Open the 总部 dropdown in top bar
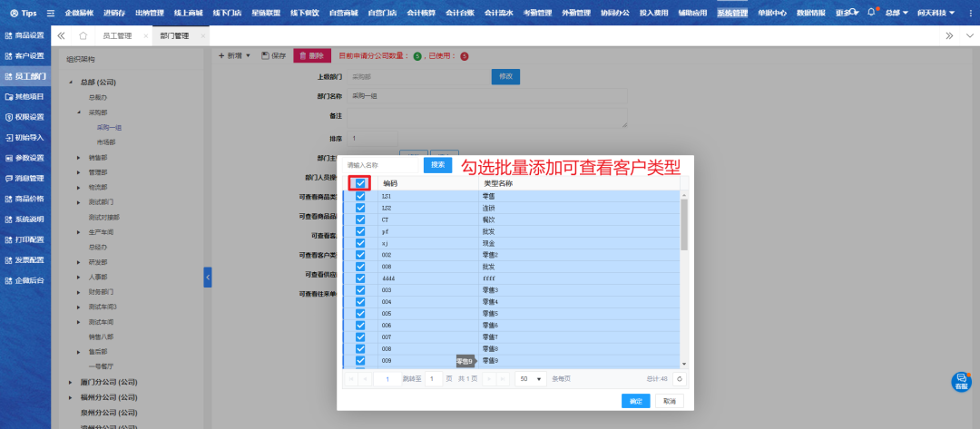The width and height of the screenshot is (980, 429). (895, 13)
